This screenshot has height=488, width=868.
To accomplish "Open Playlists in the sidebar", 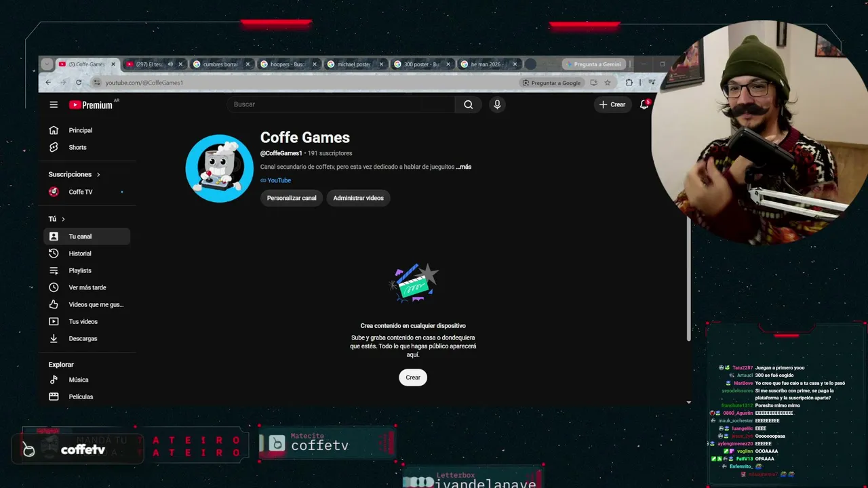I will click(x=87, y=270).
